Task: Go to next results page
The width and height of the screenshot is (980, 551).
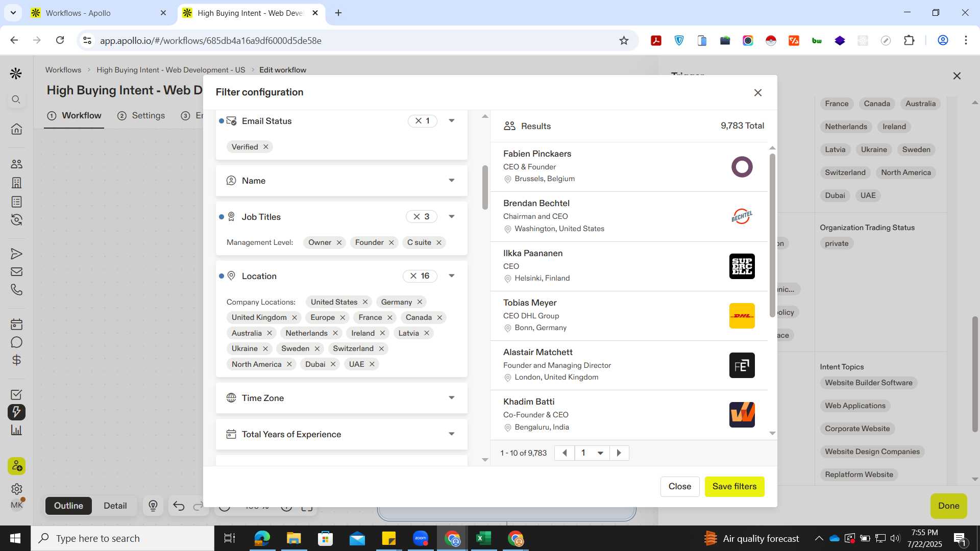Action: (619, 453)
